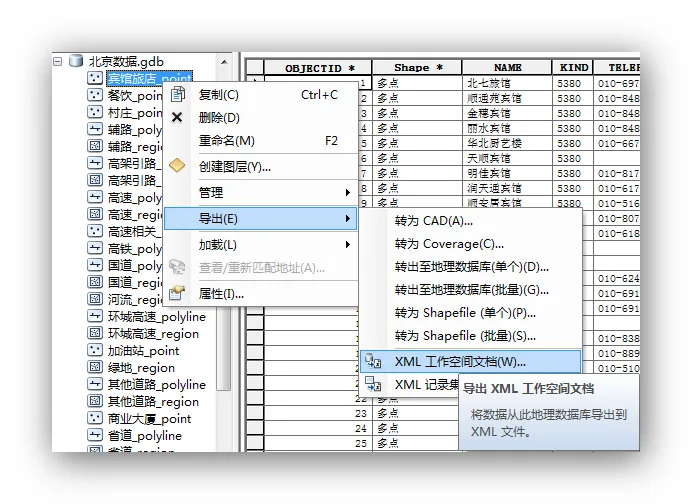Click the 高速_region polygon icon

(x=95, y=214)
